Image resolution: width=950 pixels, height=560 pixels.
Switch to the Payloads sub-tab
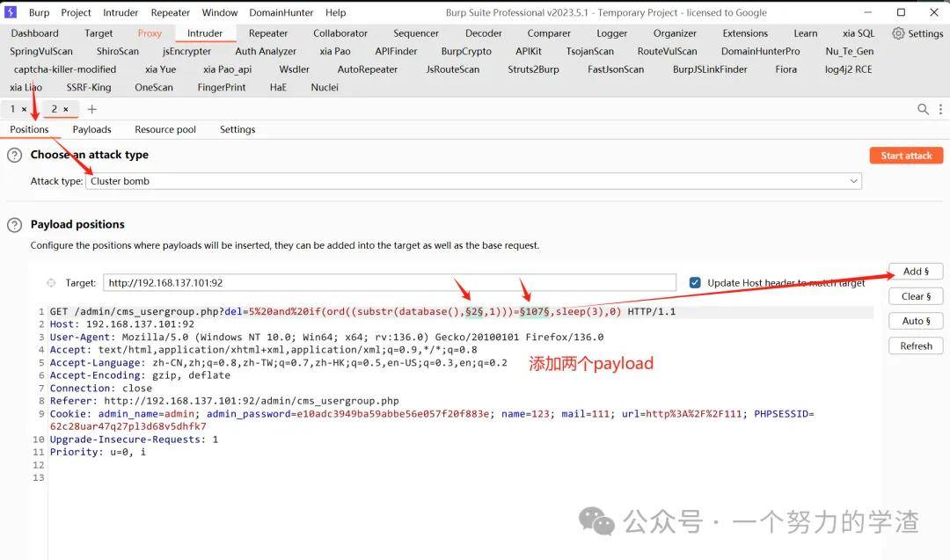pyautogui.click(x=91, y=129)
